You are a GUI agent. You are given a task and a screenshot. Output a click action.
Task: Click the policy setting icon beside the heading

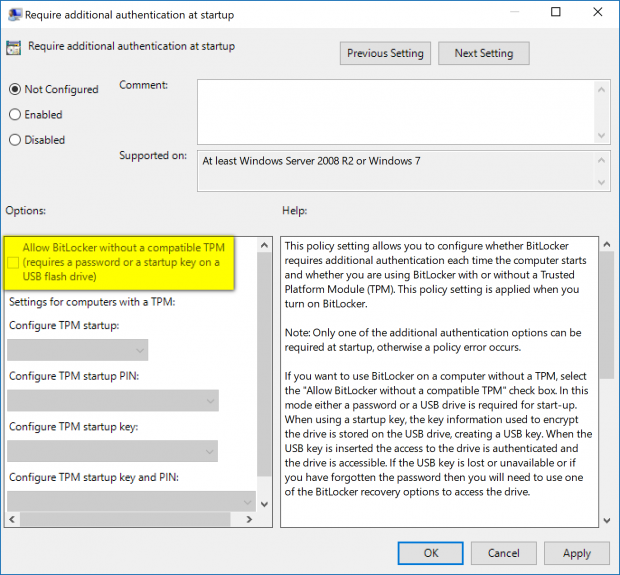pyautogui.click(x=14, y=46)
